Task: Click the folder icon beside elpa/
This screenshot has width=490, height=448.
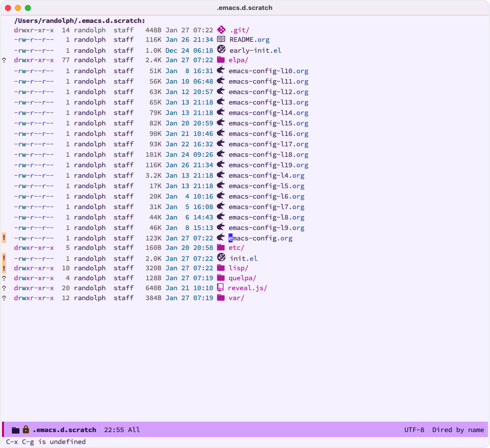Action: [221, 60]
